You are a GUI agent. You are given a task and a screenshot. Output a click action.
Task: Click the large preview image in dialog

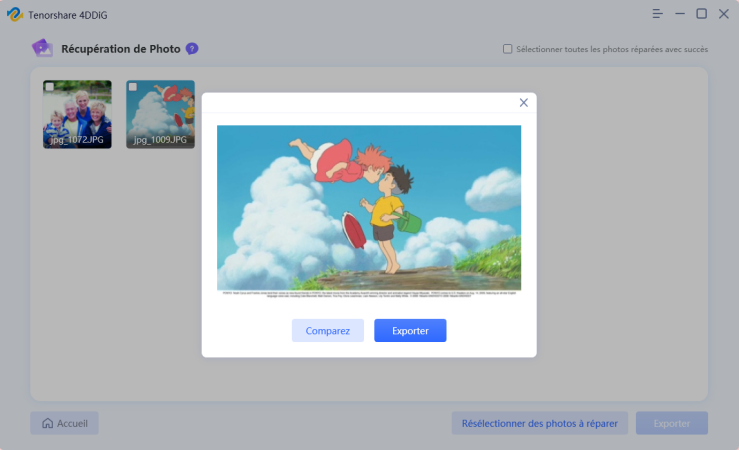coord(369,211)
